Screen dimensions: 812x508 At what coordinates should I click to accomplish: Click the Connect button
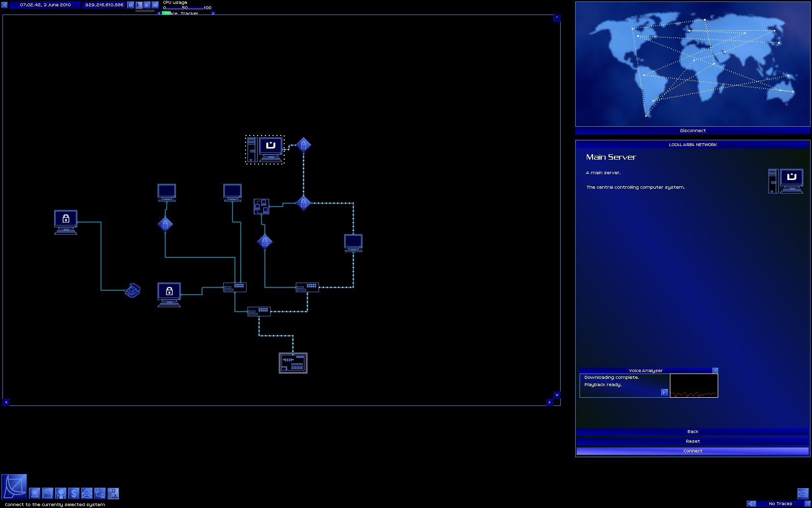tap(693, 451)
